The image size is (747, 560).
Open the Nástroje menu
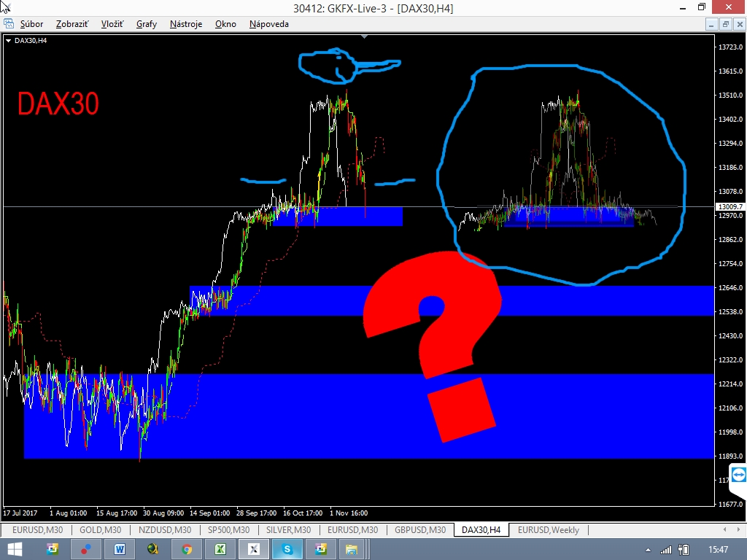[x=186, y=24]
